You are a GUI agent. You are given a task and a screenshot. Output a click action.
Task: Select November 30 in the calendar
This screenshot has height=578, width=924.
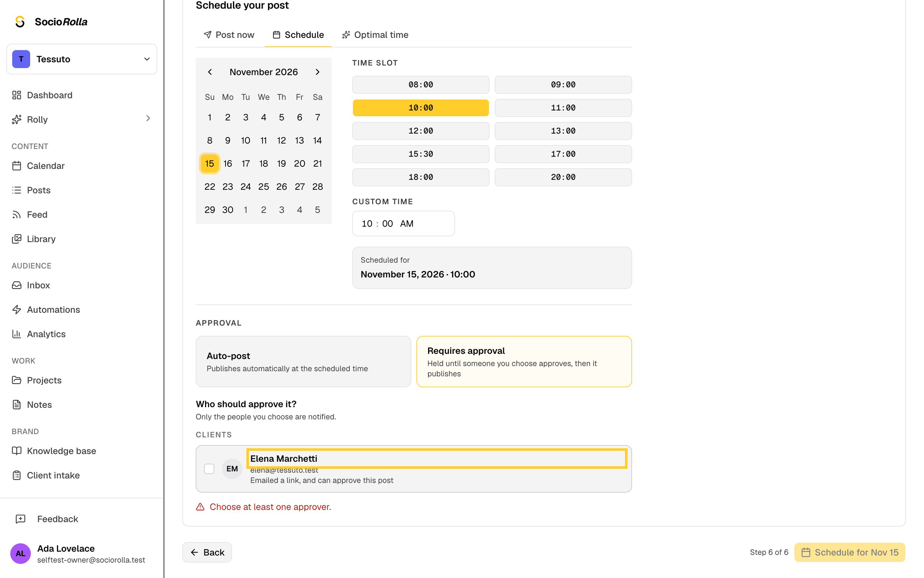[227, 210]
